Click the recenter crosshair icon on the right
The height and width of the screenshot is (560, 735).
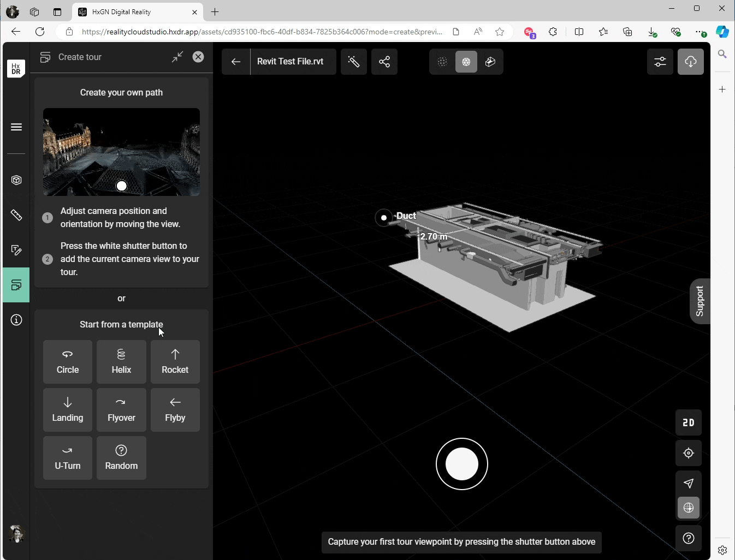click(687, 453)
